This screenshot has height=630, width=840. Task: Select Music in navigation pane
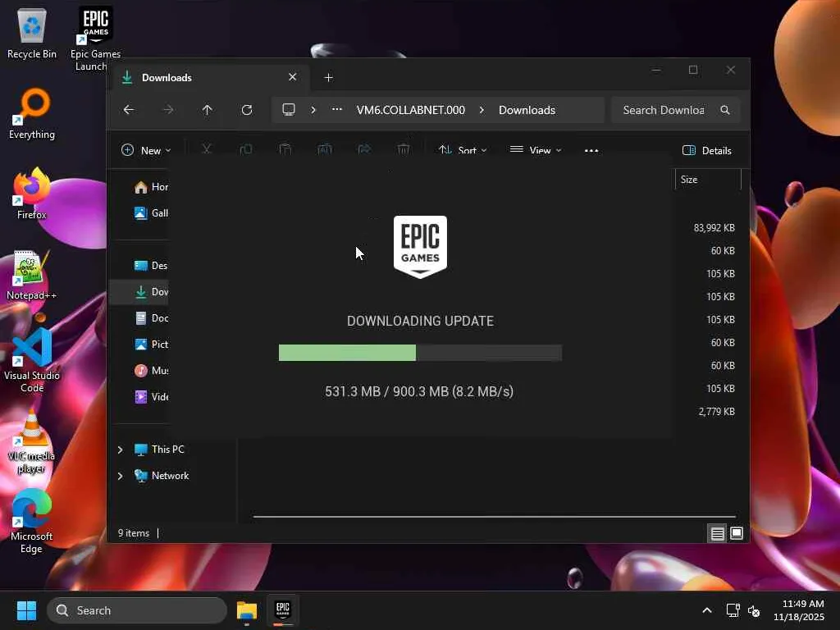(152, 371)
